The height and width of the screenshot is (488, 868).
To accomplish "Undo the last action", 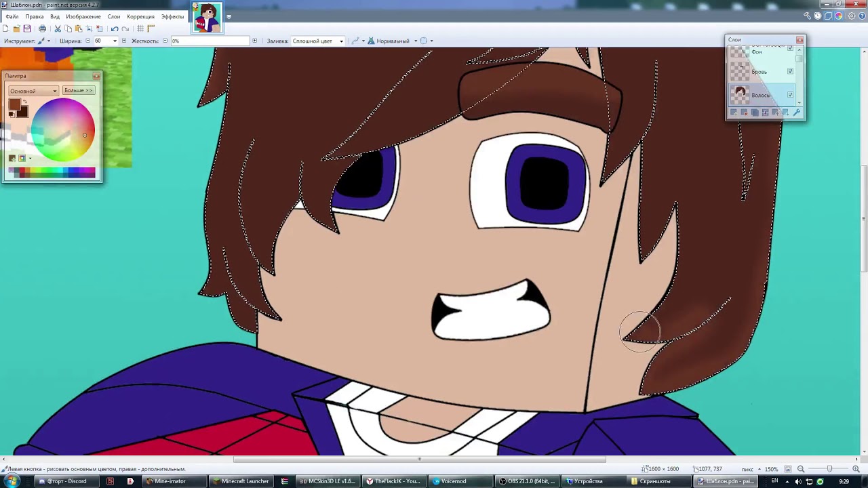I will tap(115, 28).
